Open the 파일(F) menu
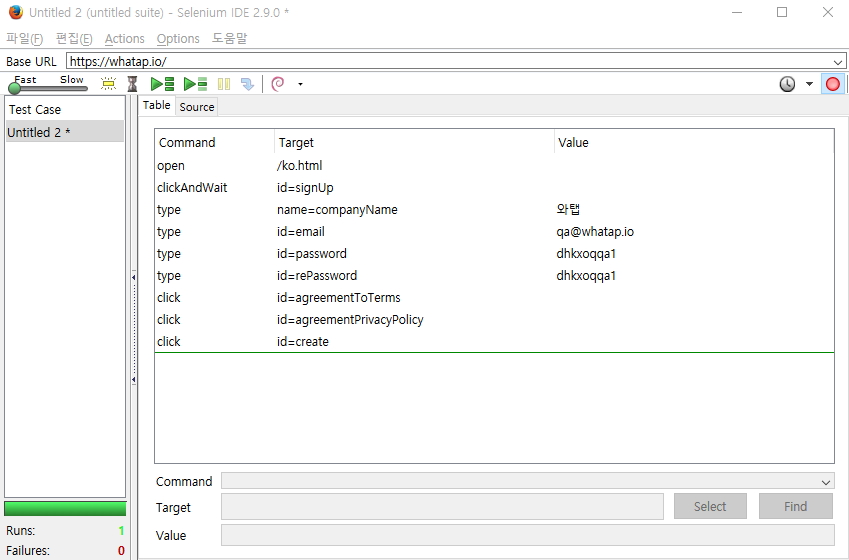 [x=24, y=38]
